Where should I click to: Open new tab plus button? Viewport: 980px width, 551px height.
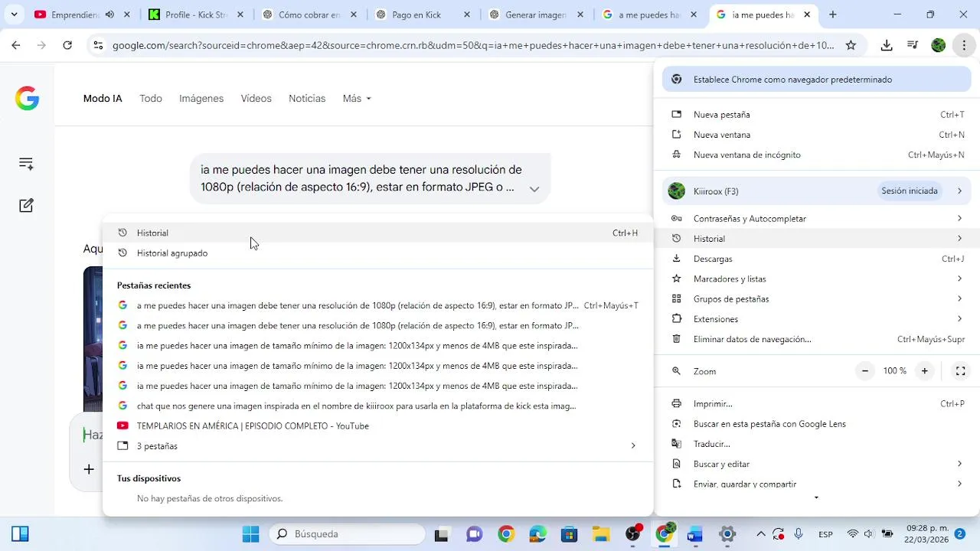[x=832, y=15]
